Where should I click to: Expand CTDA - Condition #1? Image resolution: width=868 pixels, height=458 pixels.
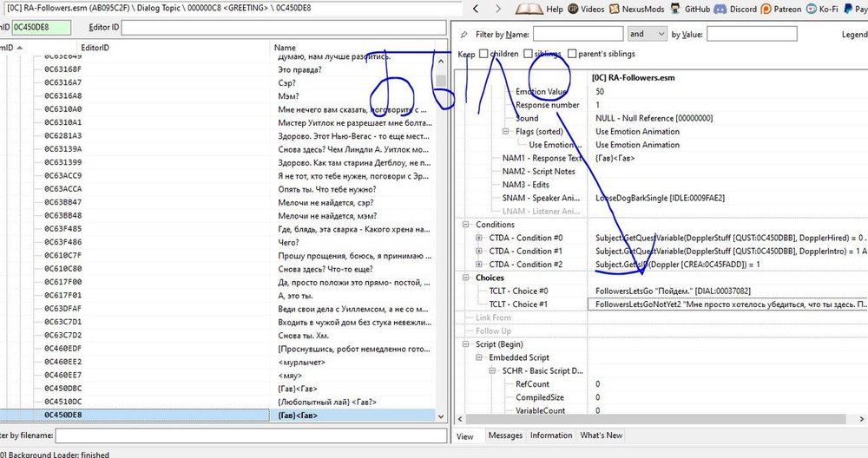click(x=479, y=251)
